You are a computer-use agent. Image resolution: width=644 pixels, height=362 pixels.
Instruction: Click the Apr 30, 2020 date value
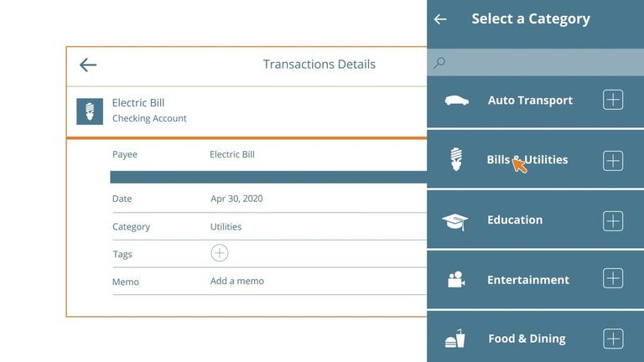tap(236, 199)
